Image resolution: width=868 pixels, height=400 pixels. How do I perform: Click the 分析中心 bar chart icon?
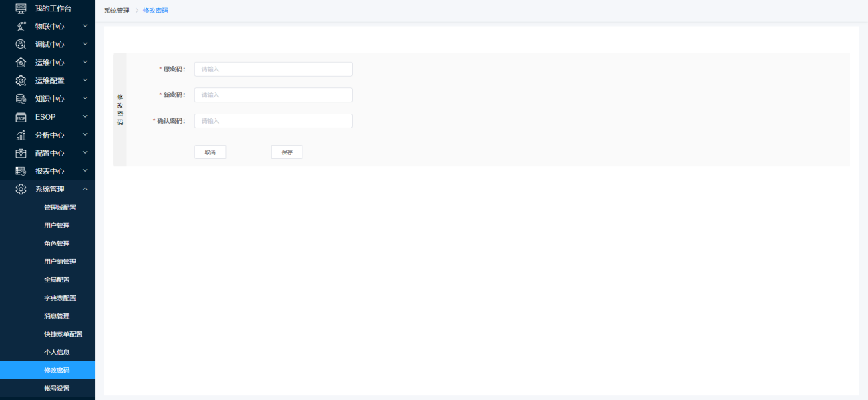click(21, 135)
